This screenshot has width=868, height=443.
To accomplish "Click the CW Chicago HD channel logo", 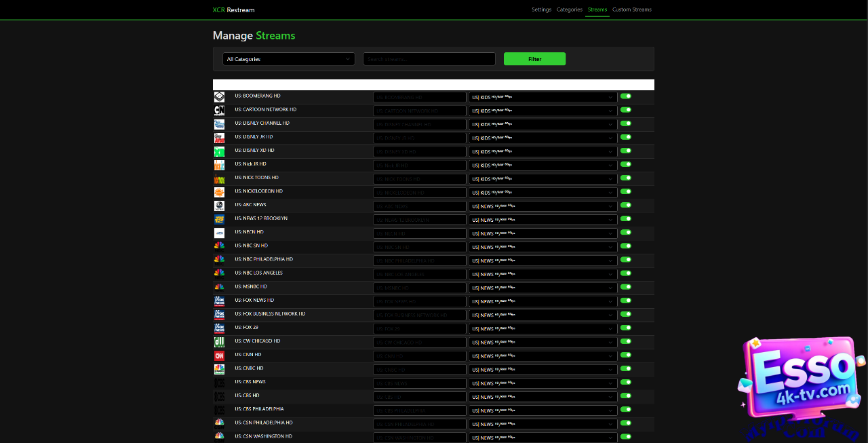I will tap(219, 342).
